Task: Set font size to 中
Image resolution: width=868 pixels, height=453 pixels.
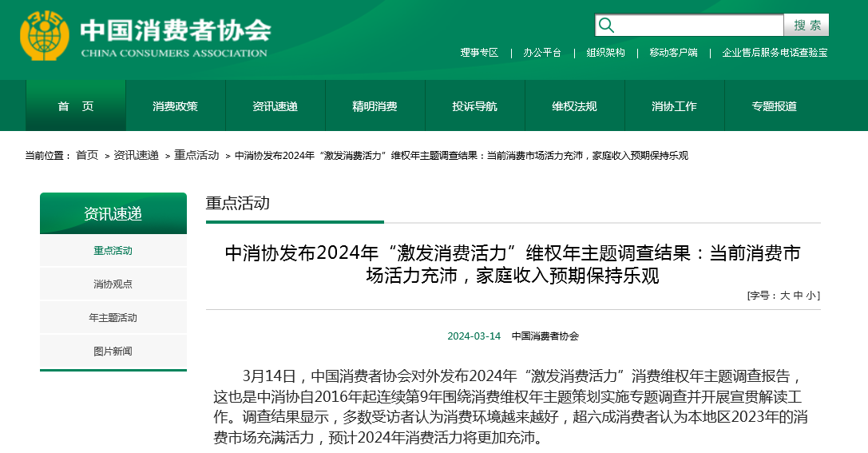Action: [x=798, y=295]
